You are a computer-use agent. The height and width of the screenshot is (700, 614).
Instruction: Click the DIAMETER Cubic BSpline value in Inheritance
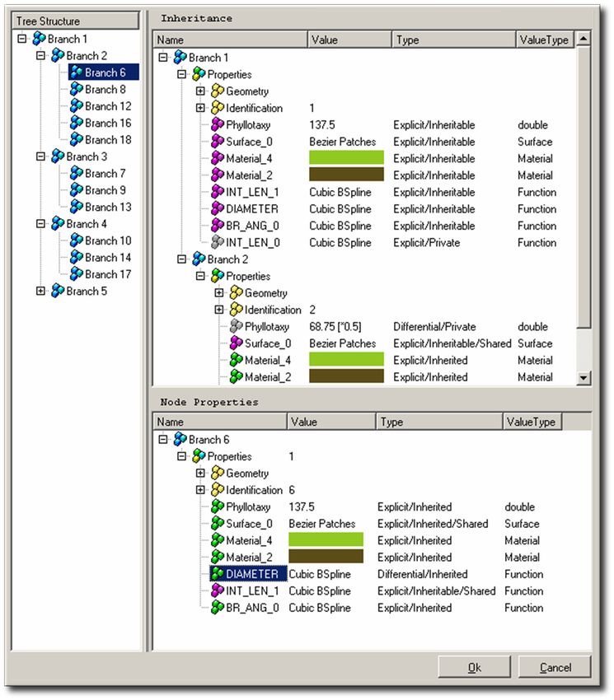click(340, 209)
